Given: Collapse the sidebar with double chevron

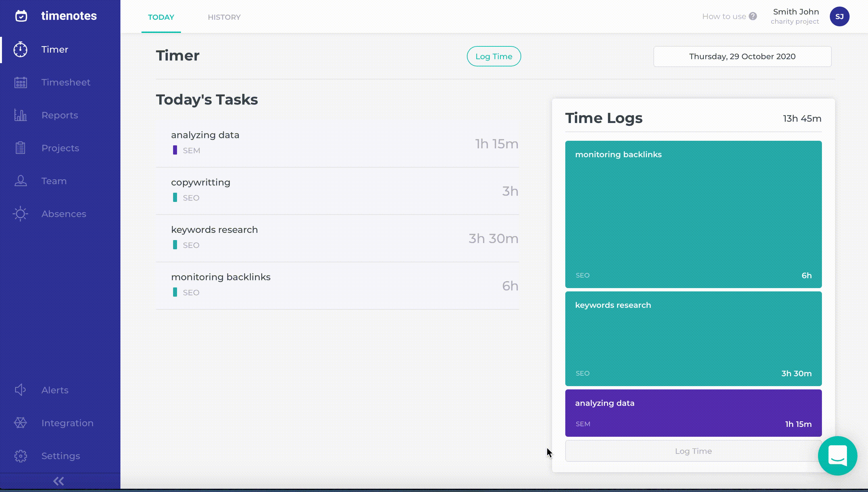Looking at the screenshot, I should coord(59,481).
